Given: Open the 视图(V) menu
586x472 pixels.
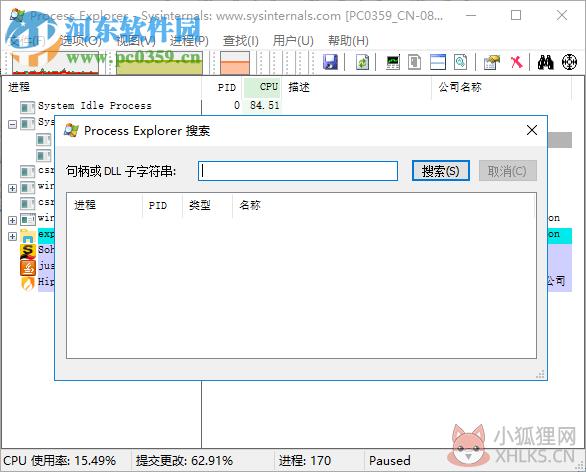Looking at the screenshot, I should [136, 40].
